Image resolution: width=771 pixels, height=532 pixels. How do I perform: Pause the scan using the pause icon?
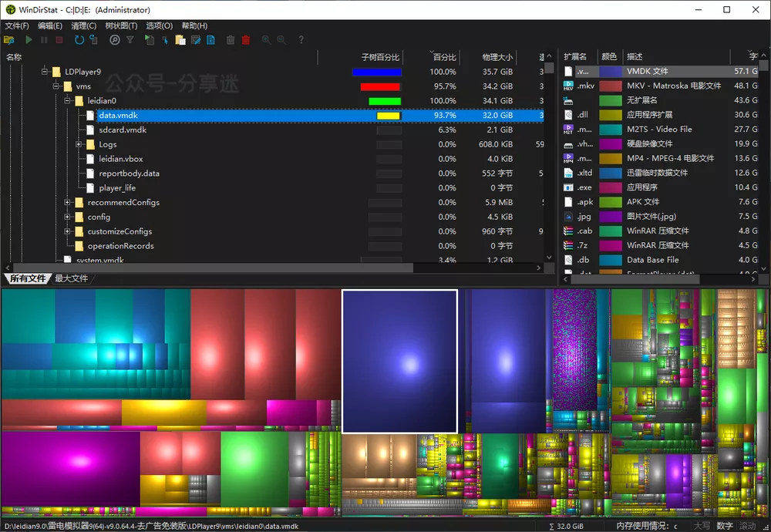[x=45, y=39]
